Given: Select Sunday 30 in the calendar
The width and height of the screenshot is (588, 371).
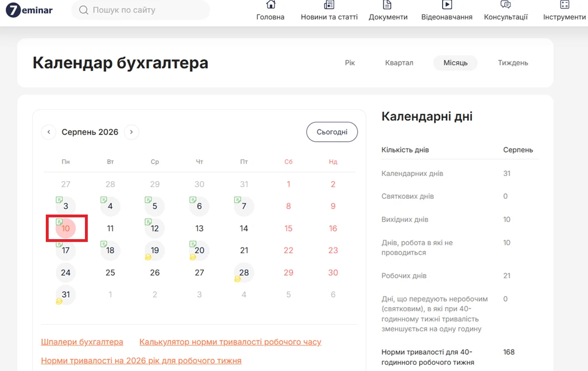Looking at the screenshot, I should [x=333, y=273].
